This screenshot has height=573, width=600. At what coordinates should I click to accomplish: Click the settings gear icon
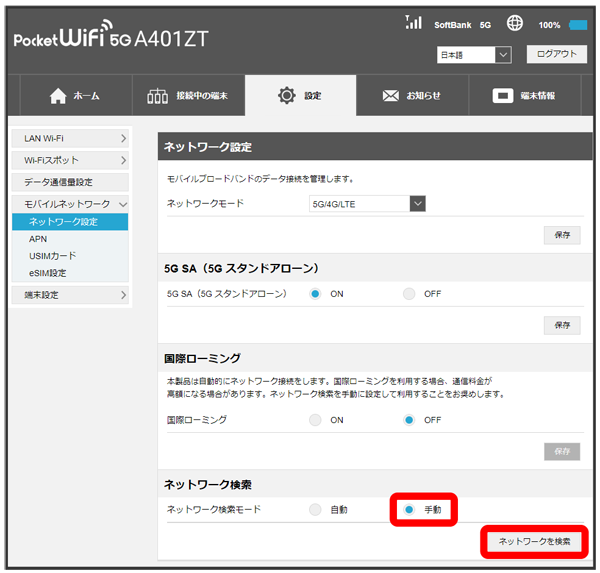tap(286, 96)
